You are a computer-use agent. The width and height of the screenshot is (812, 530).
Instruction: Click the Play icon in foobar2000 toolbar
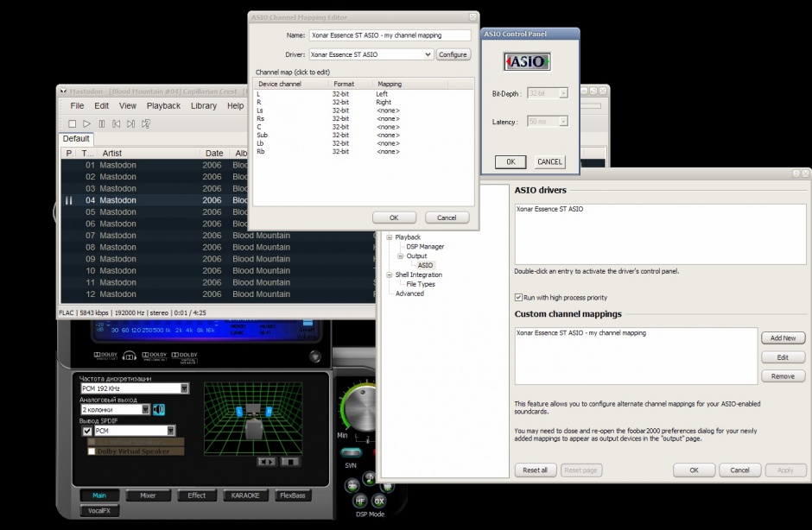pyautogui.click(x=87, y=124)
